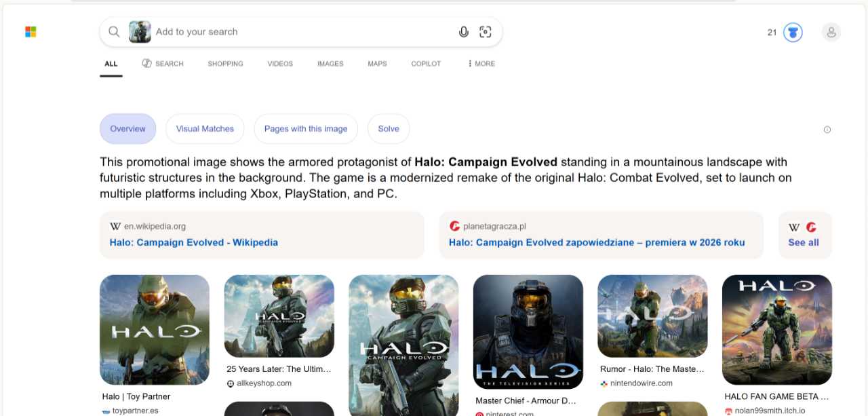Viewport: 868px width, 416px height.
Task: Click the toypartner.es source label
Action: pos(136,411)
